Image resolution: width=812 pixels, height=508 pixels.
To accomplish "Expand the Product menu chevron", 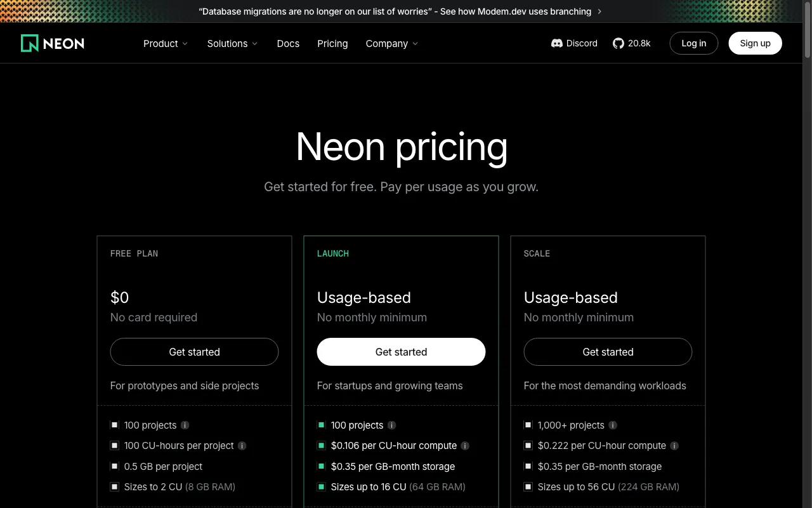I will point(185,44).
